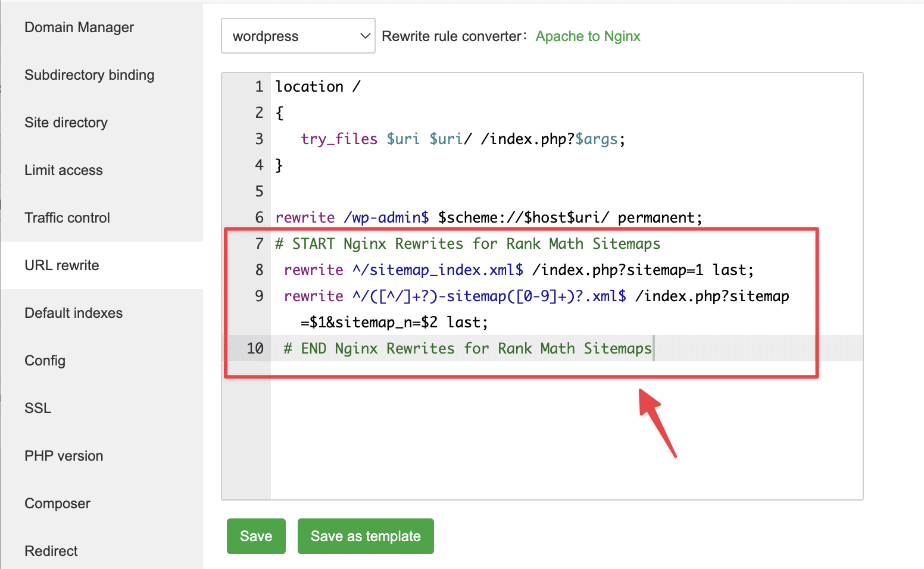Select Subdirectory binding

pyautogui.click(x=89, y=75)
